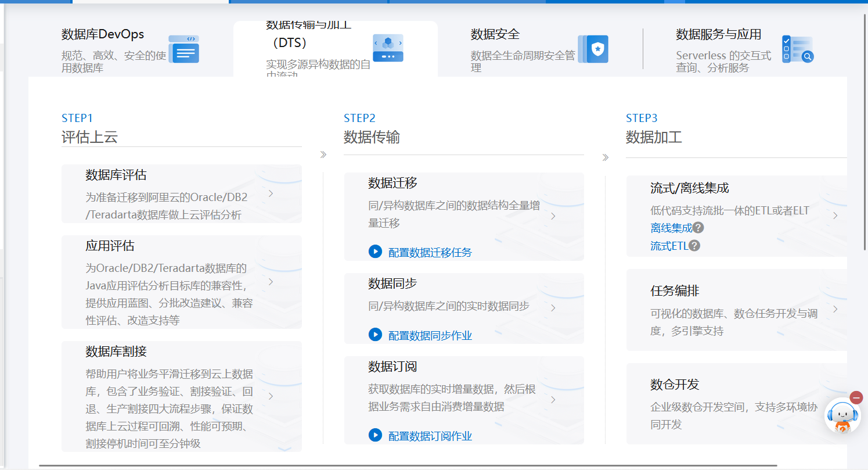Open the 配置数据同步作业 link
This screenshot has height=470, width=868.
430,335
